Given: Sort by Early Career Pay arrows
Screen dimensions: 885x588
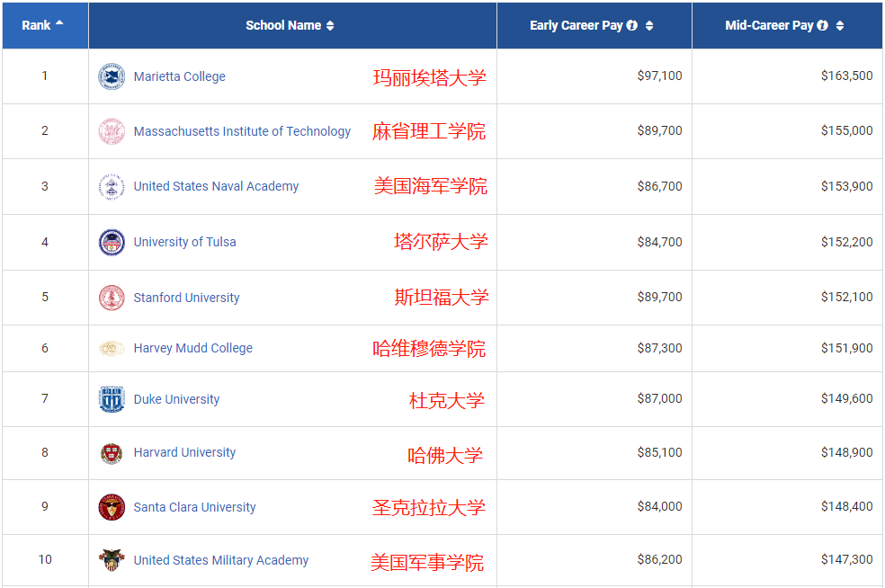Looking at the screenshot, I should coord(649,26).
